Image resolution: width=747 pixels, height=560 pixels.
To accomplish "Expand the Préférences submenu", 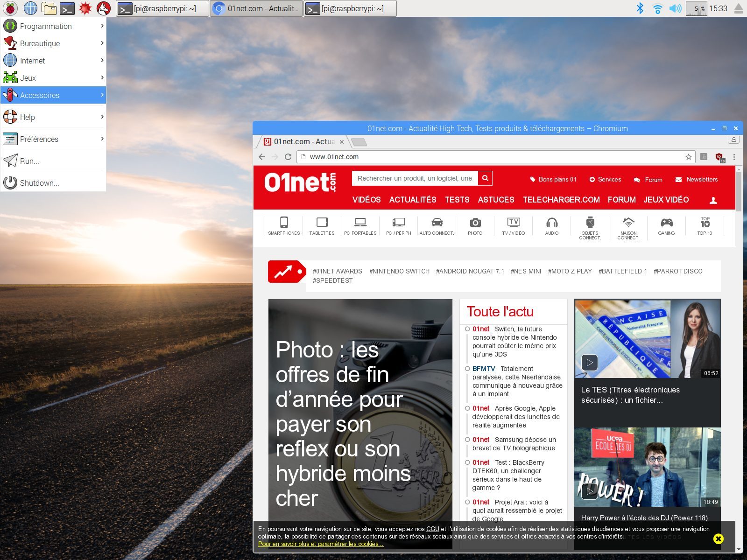I will click(x=53, y=139).
